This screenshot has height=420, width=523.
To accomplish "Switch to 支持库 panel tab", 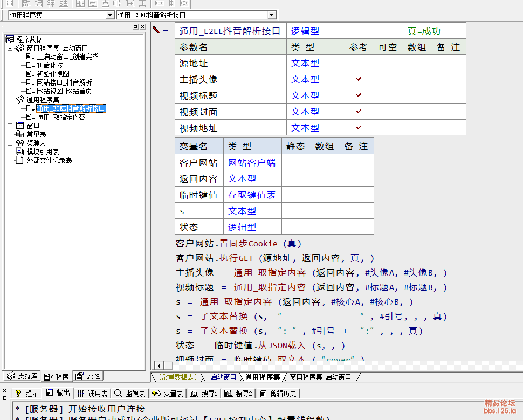I will [x=22, y=376].
